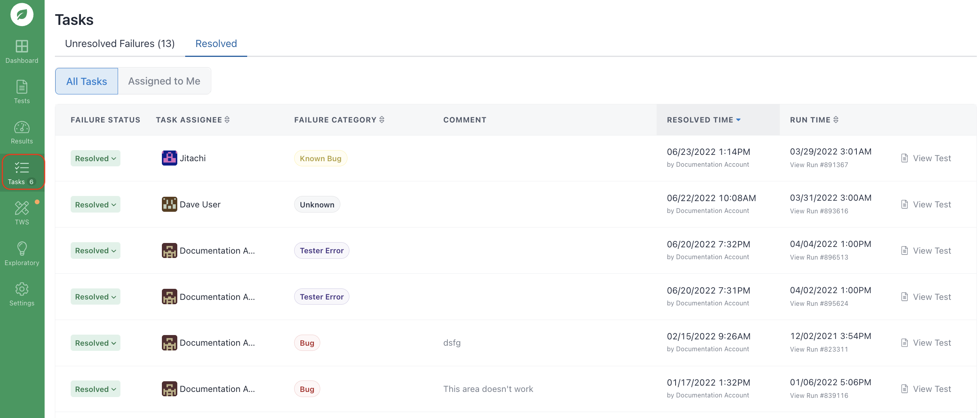Switch to Assigned to Me filter
This screenshot has height=418, width=980.
(x=164, y=81)
